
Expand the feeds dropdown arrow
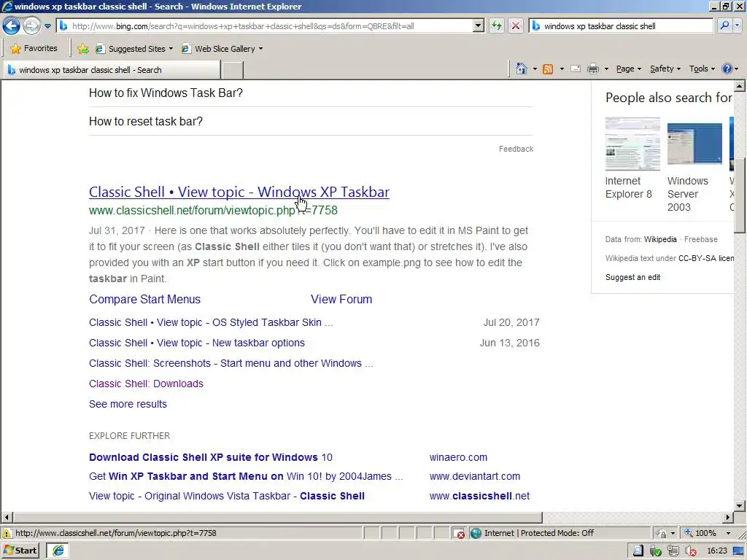[x=562, y=69]
